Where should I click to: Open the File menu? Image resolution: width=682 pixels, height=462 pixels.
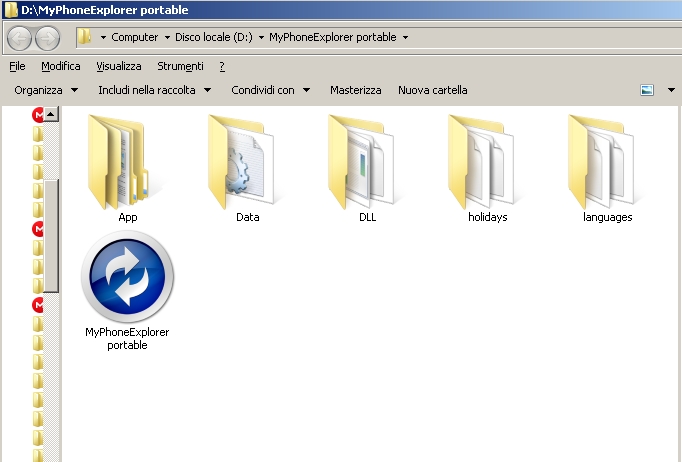point(17,66)
